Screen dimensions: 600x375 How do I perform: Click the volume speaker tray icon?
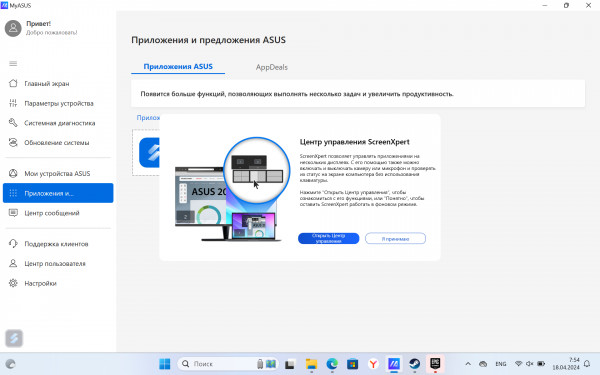530,364
